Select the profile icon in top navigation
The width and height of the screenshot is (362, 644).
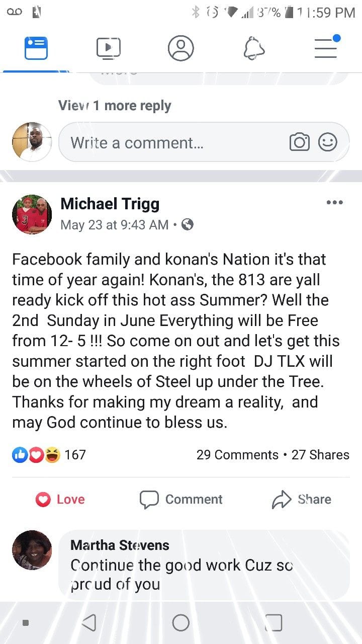point(181,48)
